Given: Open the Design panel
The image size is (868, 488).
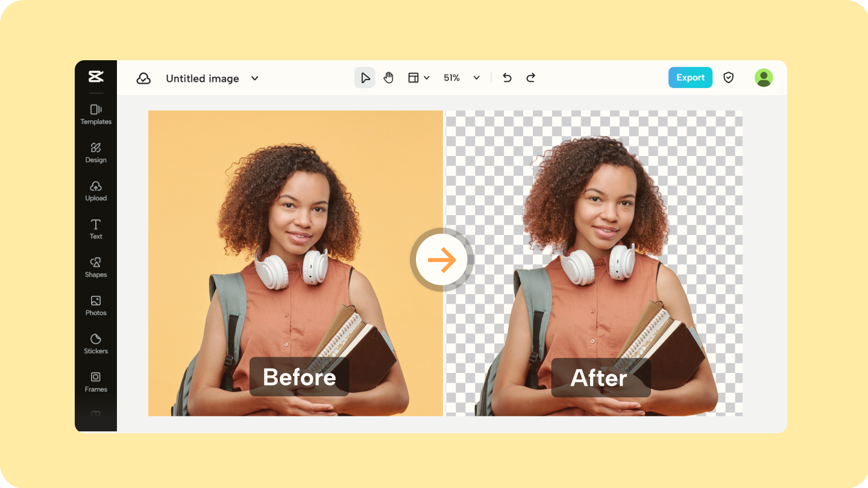Looking at the screenshot, I should (96, 152).
